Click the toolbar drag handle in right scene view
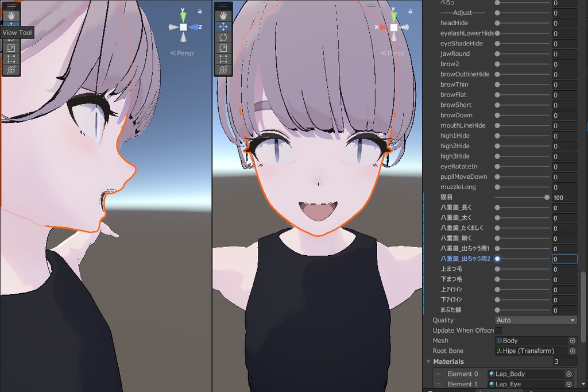This screenshot has height=392, width=588. pos(223,6)
